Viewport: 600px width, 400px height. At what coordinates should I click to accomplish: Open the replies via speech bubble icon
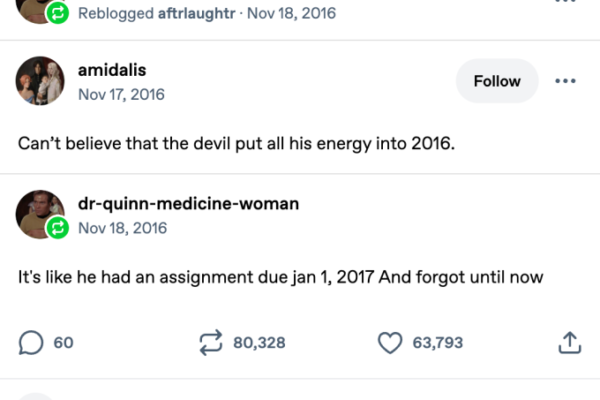[x=31, y=343]
